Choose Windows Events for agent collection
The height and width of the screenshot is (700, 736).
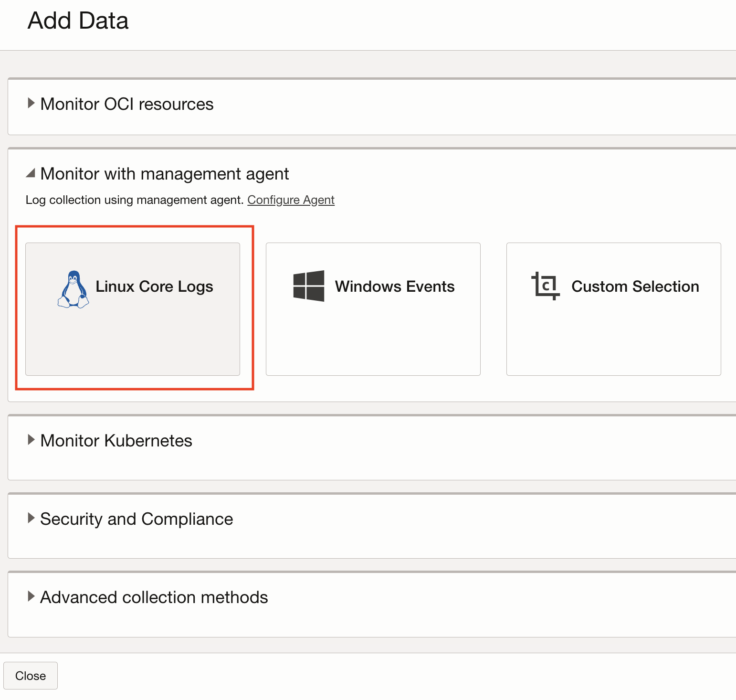[373, 308]
